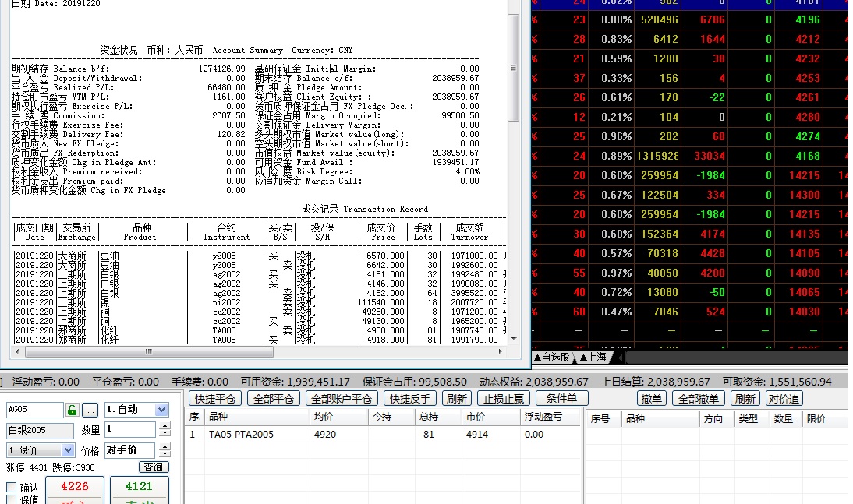Select the TA05 PTA2005 position row
This screenshot has height=504, width=853.
coord(384,435)
